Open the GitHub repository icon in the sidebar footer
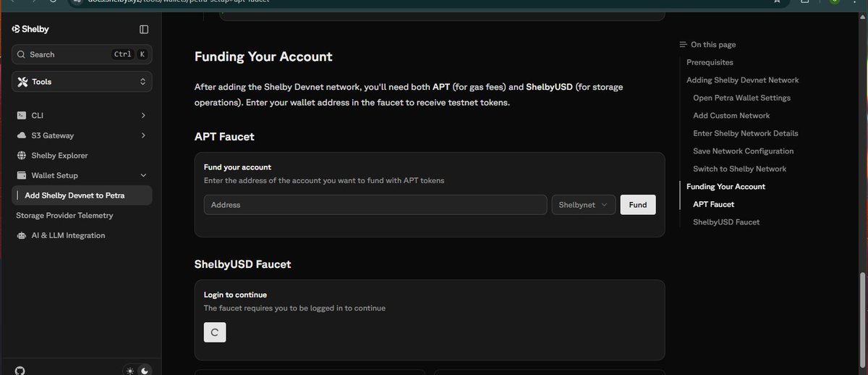This screenshot has height=375, width=868. (20, 370)
